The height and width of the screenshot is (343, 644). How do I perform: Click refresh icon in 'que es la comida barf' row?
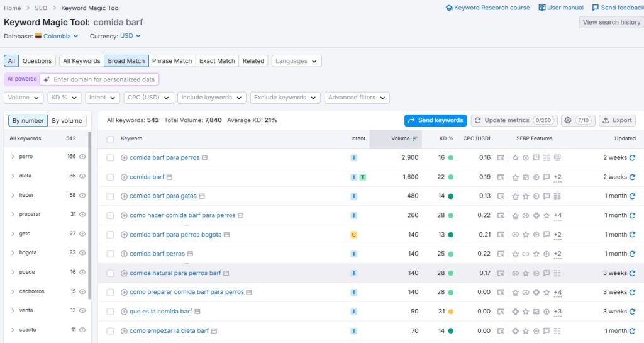(x=632, y=312)
